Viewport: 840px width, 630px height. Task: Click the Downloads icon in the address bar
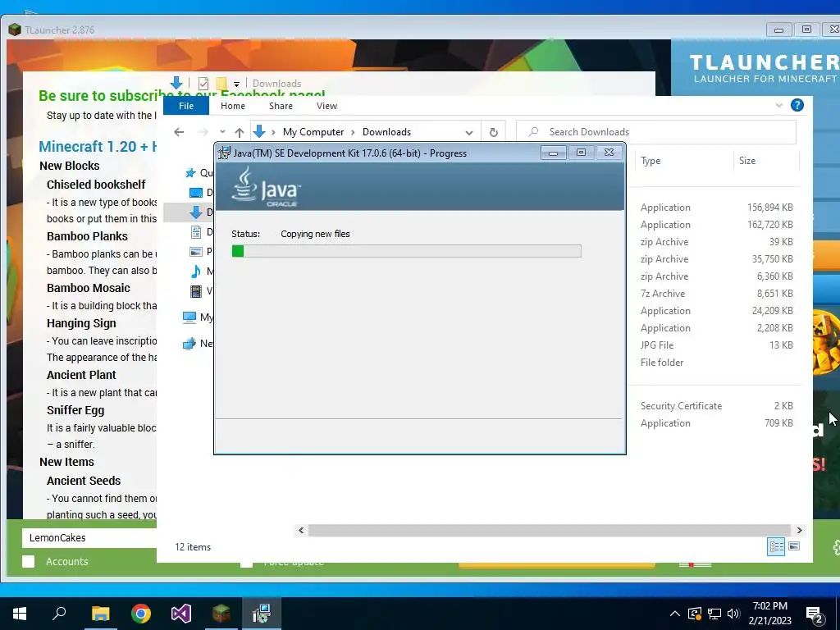(259, 131)
